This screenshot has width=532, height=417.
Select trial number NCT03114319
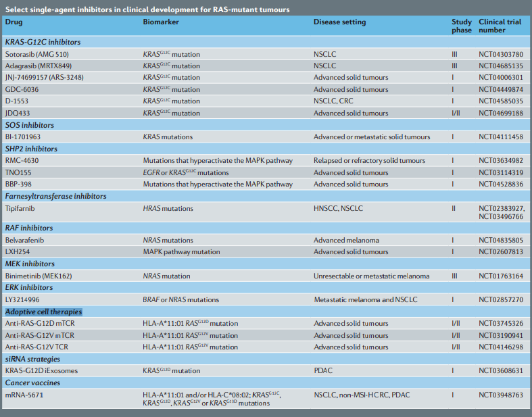pos(501,173)
